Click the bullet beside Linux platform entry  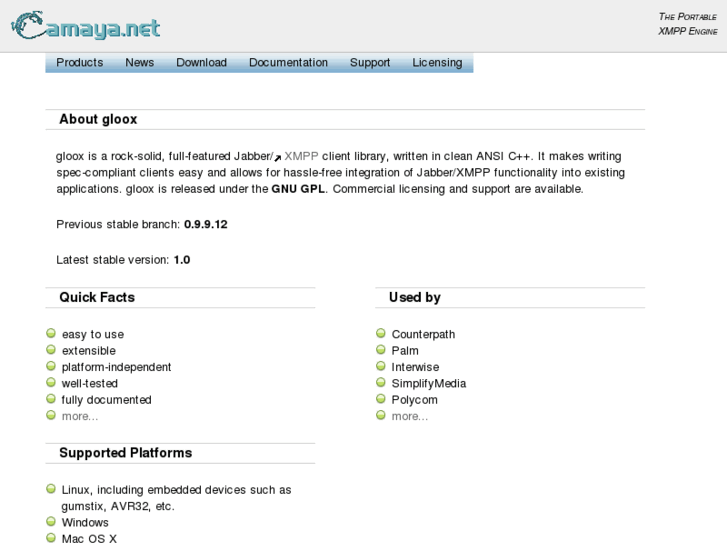[51, 489]
